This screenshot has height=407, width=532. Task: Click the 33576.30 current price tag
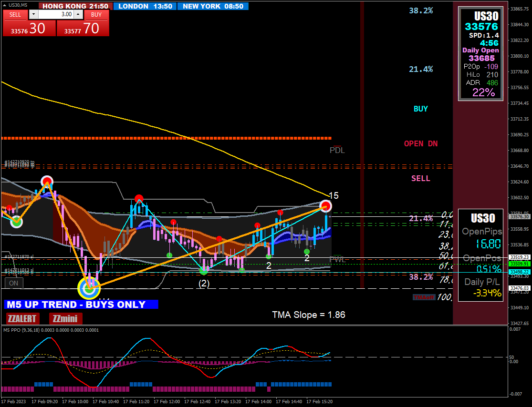click(519, 216)
